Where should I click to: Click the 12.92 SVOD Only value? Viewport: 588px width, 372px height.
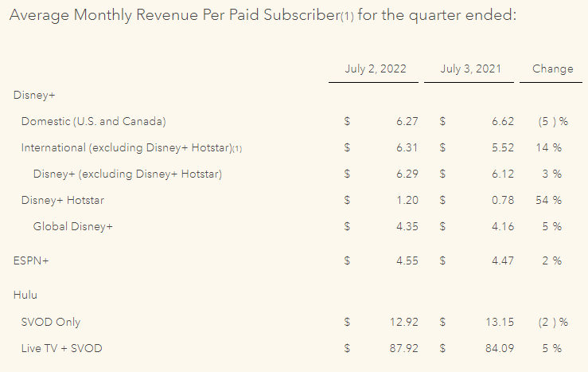pyautogui.click(x=404, y=322)
